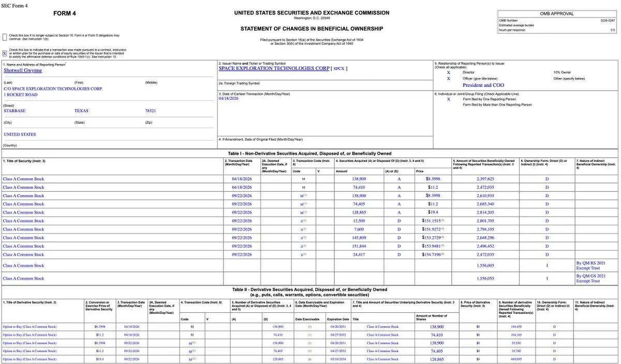Check the 'no longer subject to Section 16' box
621x364 pixels.
5,37
